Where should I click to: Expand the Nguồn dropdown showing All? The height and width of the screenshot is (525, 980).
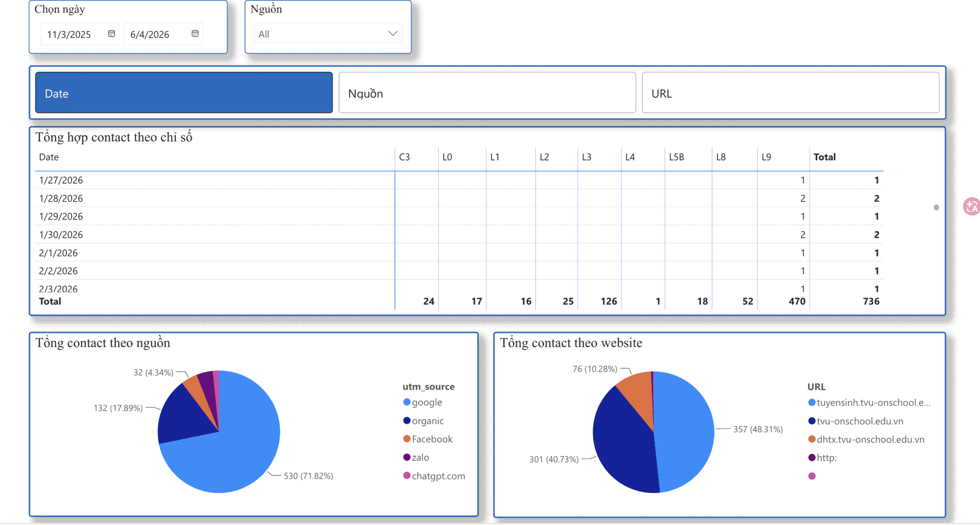[x=328, y=34]
